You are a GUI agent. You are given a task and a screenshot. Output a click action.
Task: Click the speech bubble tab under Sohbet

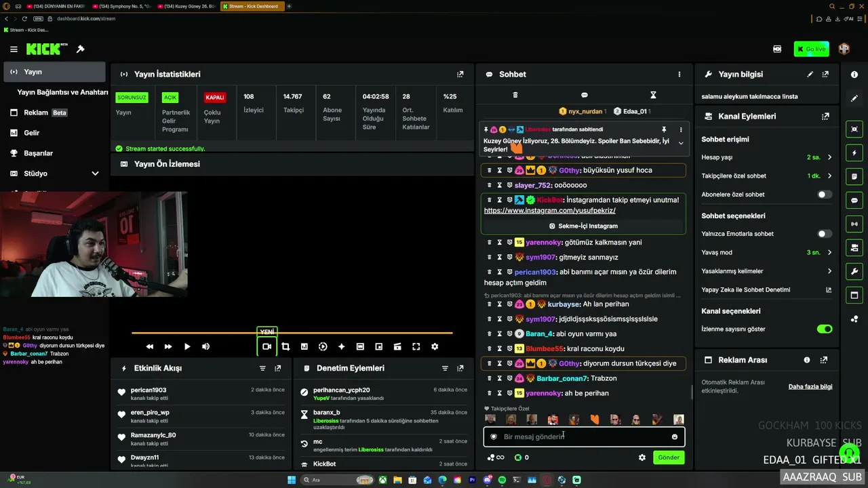coord(585,95)
